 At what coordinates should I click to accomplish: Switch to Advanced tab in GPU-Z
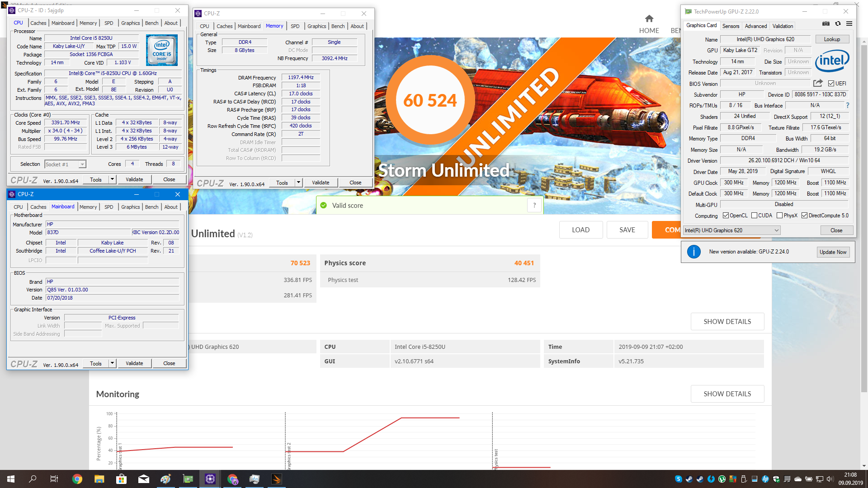pos(755,26)
